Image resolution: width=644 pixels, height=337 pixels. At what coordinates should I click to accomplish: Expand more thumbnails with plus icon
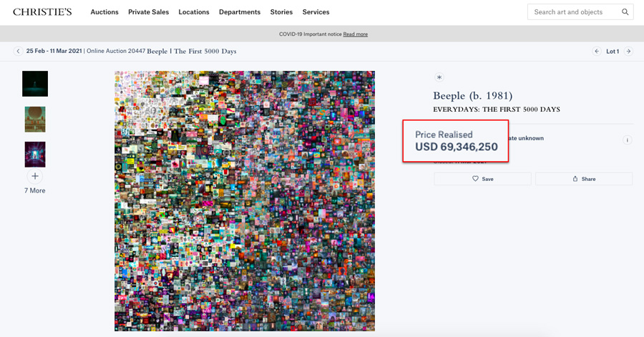pos(35,176)
